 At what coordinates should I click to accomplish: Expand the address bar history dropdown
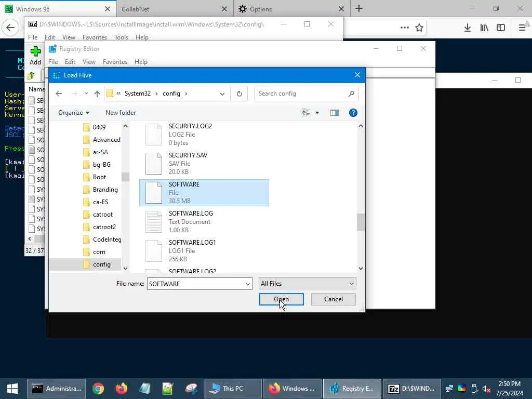pos(222,94)
